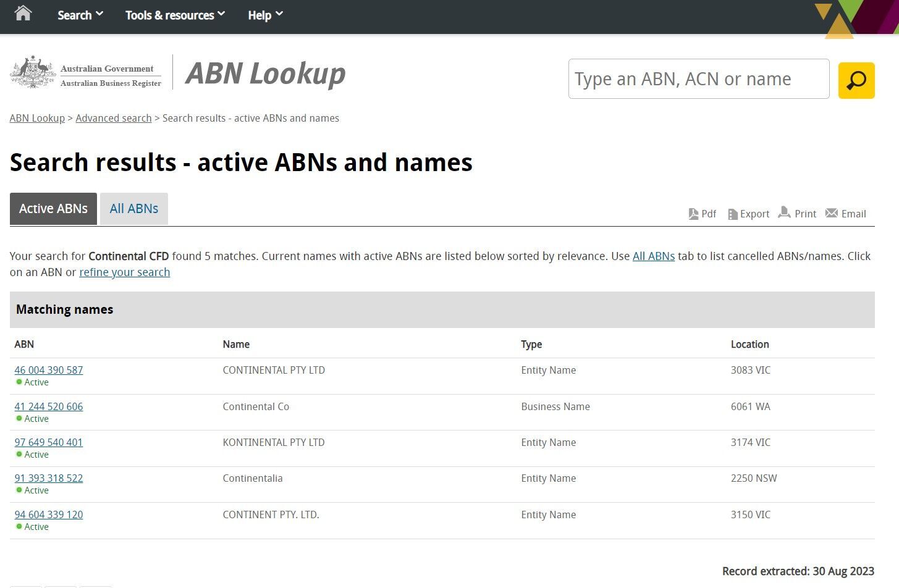Click the ABN column header
Viewport: 899px width, 588px height.
[x=24, y=344]
